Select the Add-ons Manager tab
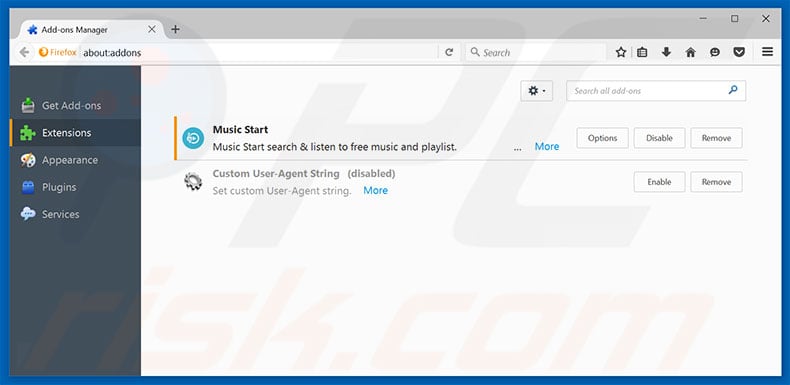Viewport: 790px width, 385px height. pyautogui.click(x=91, y=30)
